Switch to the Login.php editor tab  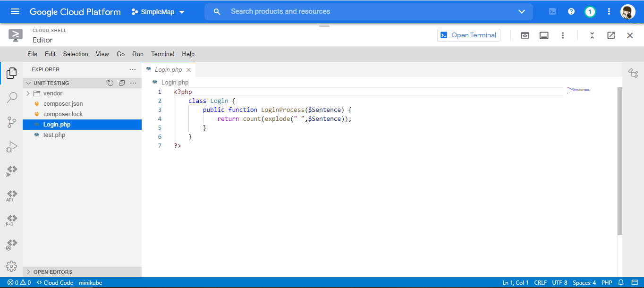point(168,69)
